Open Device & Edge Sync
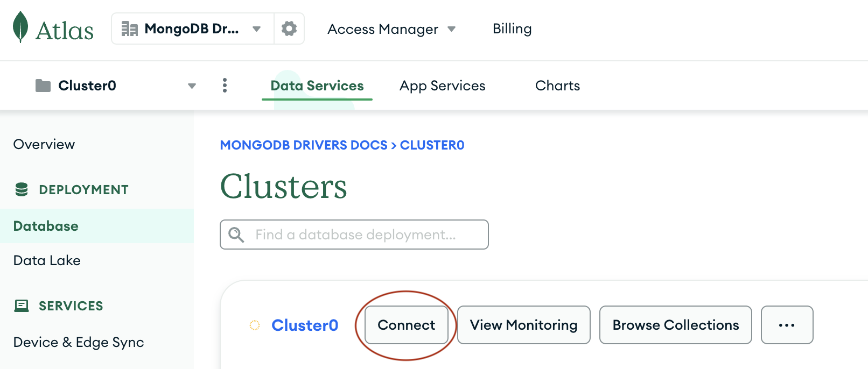Image resolution: width=868 pixels, height=369 pixels. coord(79,342)
